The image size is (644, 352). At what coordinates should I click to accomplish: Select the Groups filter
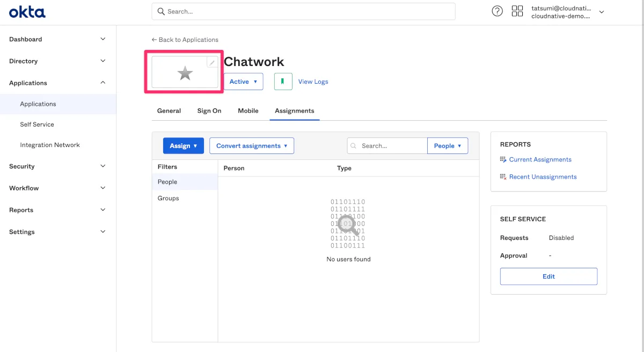point(169,198)
